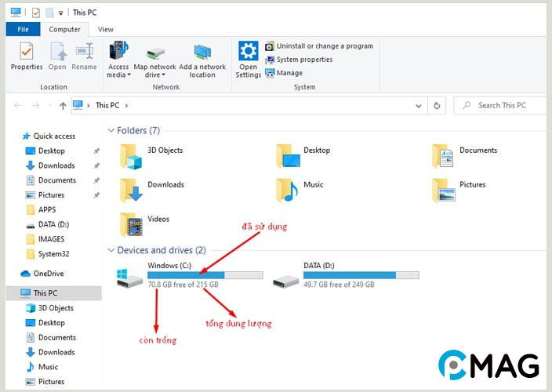552x392 pixels.
Task: Select the DATA (D:) drive icon in the main pane
Action: click(x=285, y=281)
